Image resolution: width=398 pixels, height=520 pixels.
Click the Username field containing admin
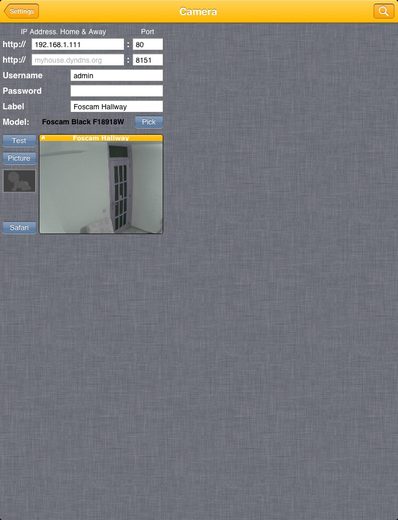tap(117, 76)
